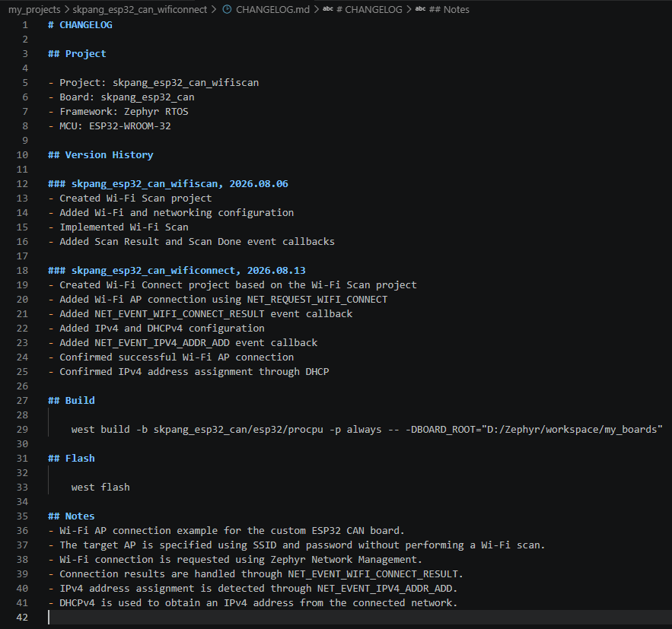Click 'Added IPv4 and DHCPv4 configuration' line

tap(157, 329)
